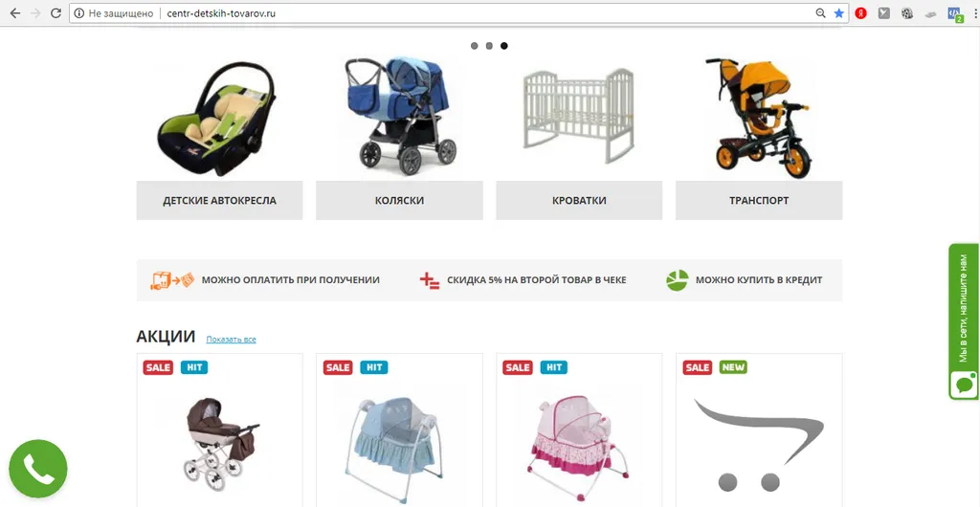Open the Коляски category
This screenshot has height=507, width=980.
tap(399, 201)
